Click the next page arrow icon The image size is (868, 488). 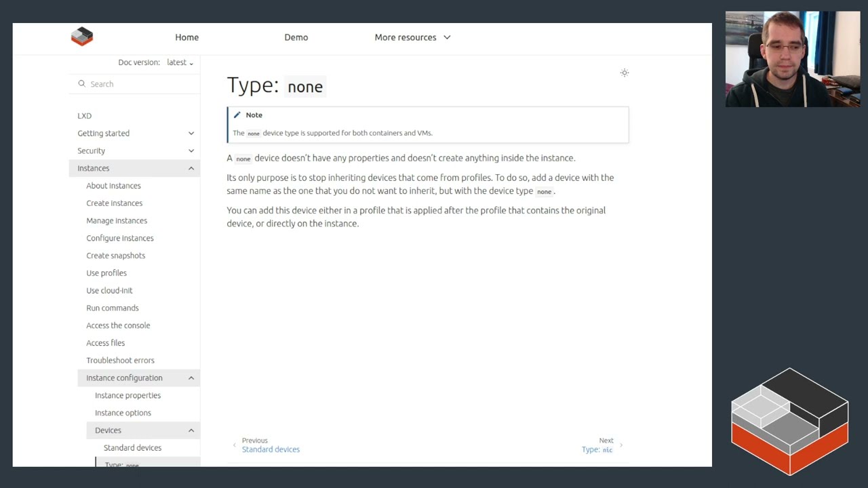click(621, 445)
